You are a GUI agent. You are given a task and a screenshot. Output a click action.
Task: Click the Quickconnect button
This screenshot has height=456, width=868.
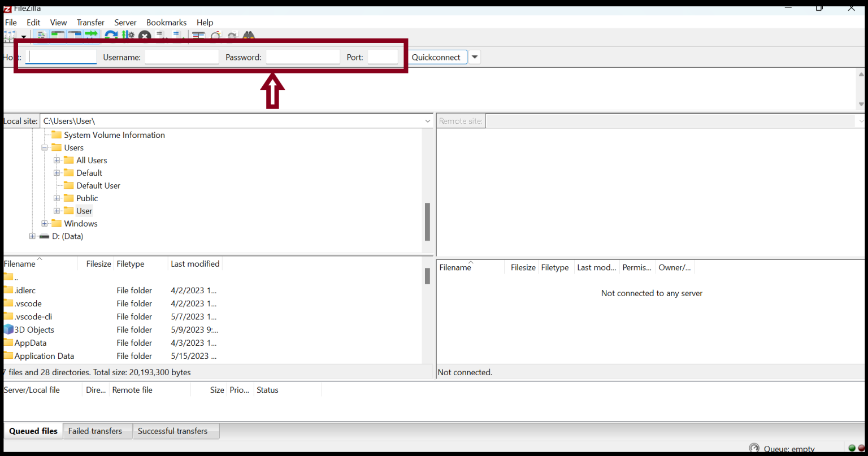tap(436, 57)
